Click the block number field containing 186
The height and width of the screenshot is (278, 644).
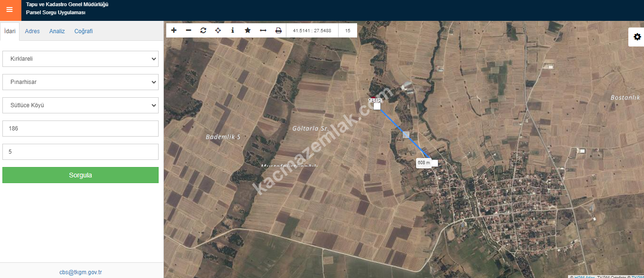click(80, 129)
